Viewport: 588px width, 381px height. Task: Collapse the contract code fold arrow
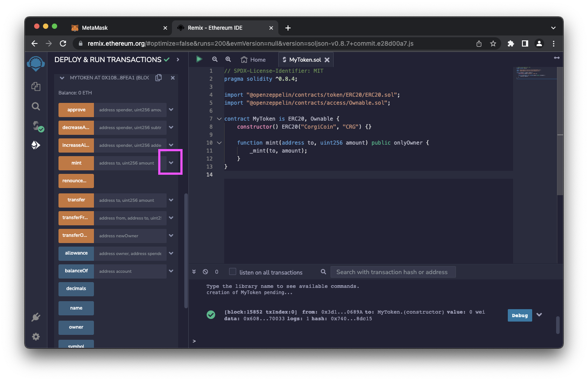pyautogui.click(x=219, y=119)
